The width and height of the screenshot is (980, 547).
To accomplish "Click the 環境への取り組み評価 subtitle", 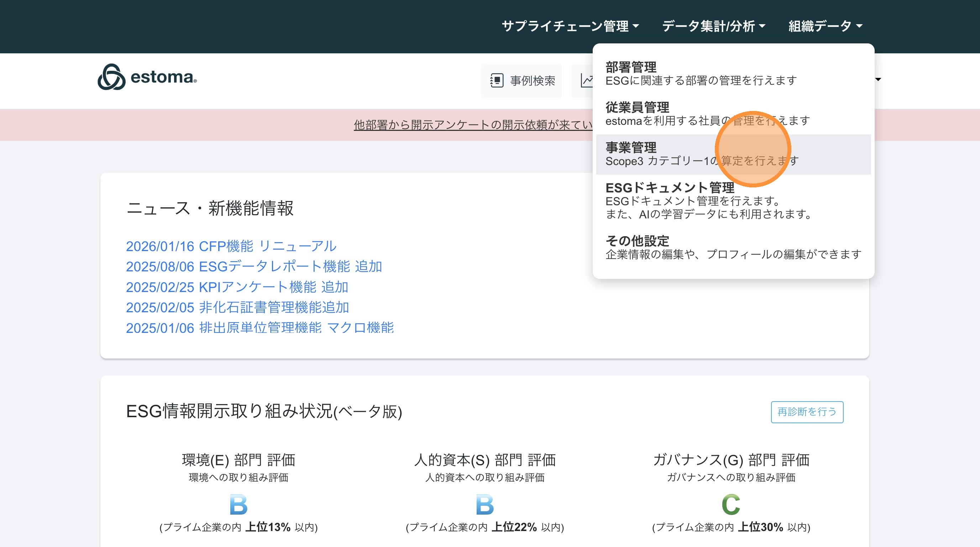I will [x=239, y=477].
